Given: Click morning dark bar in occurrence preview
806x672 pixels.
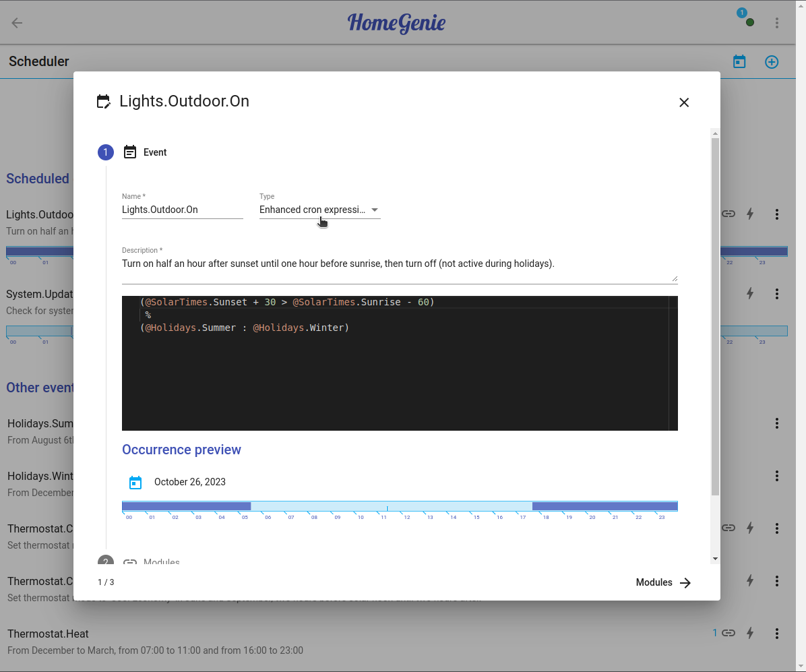Looking at the screenshot, I should coord(186,506).
